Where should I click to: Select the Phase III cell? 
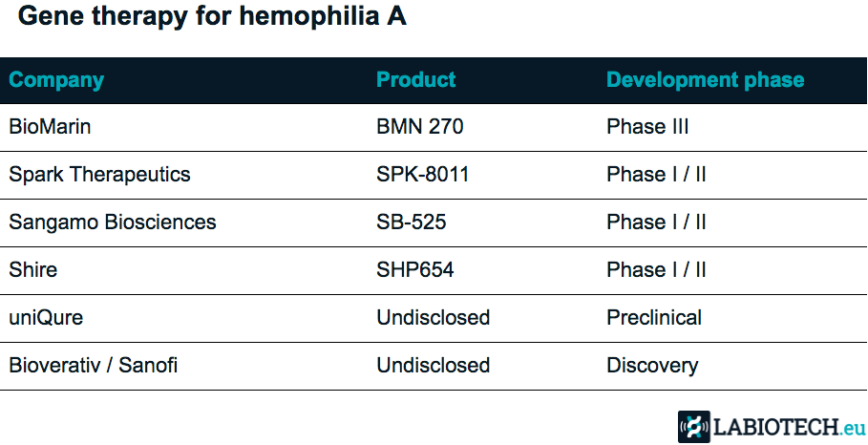pos(647,127)
